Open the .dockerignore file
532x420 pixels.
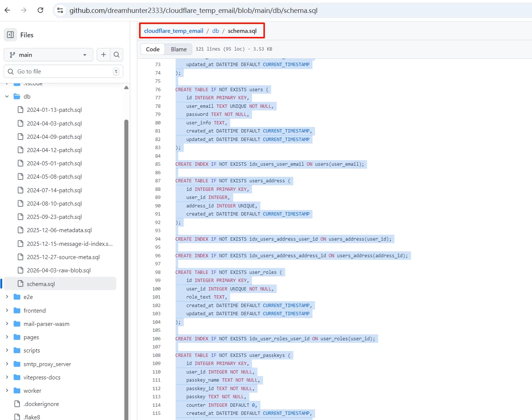[41, 404]
